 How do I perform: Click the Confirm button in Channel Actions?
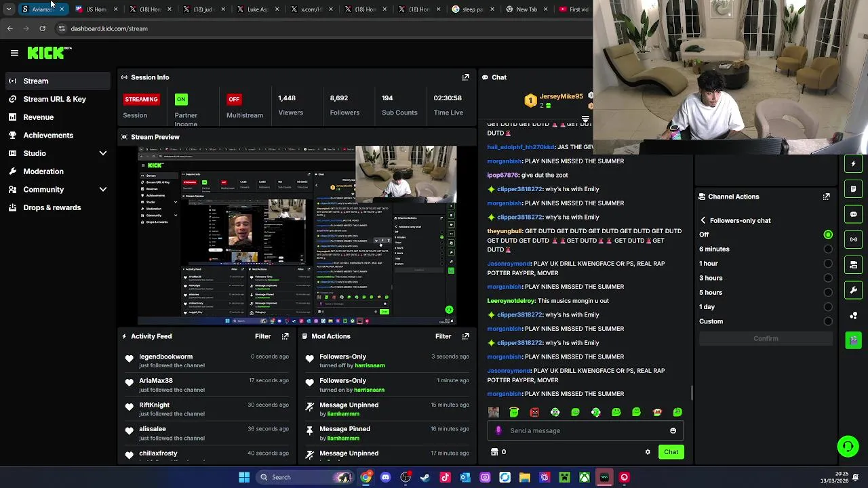[766, 338]
